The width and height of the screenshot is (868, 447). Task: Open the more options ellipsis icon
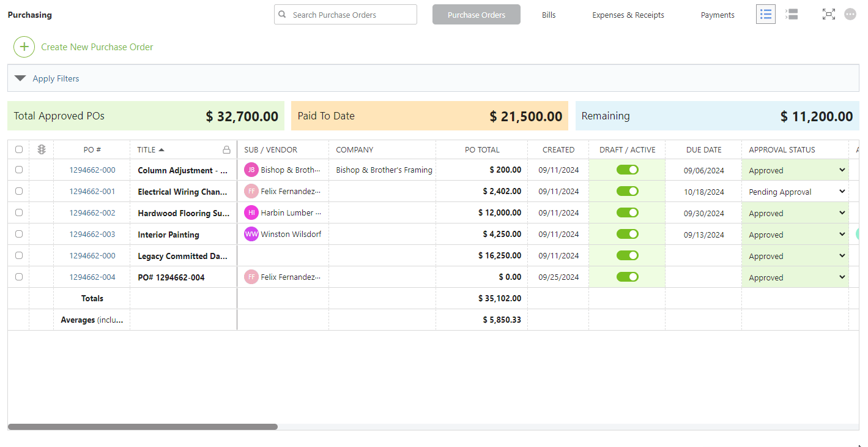coord(850,14)
